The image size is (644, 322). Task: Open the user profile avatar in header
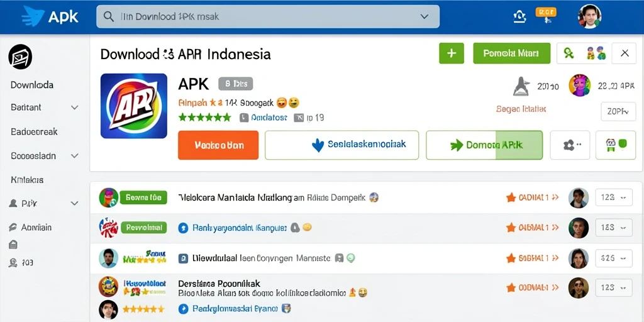click(589, 16)
